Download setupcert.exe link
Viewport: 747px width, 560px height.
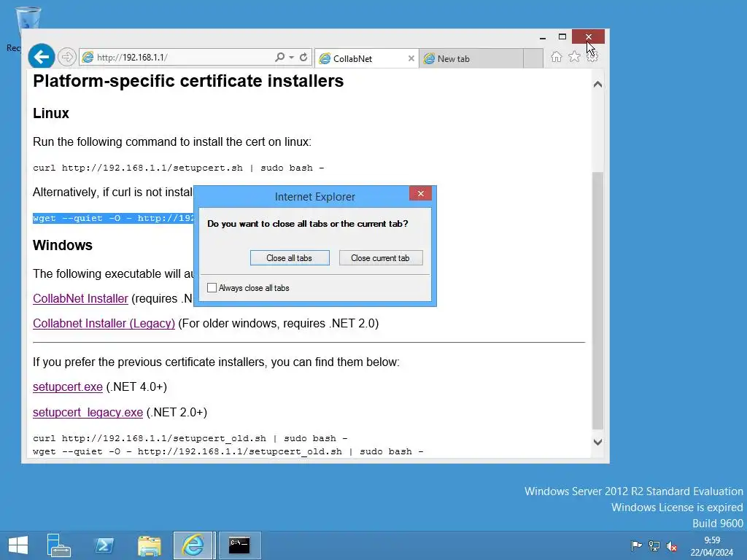(x=68, y=386)
